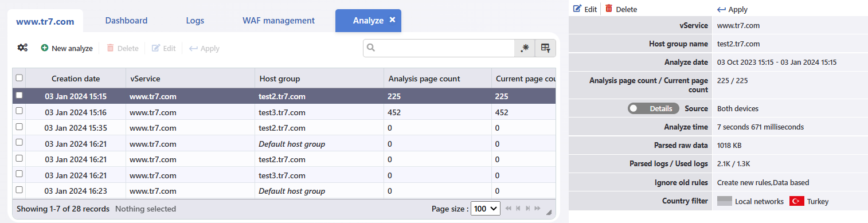Screen dimensions: 868x223
Task: Click the search magnifier icon
Action: 371,48
